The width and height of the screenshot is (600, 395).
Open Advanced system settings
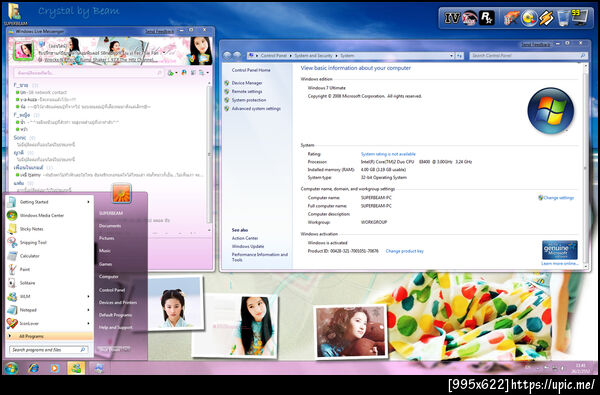[256, 109]
